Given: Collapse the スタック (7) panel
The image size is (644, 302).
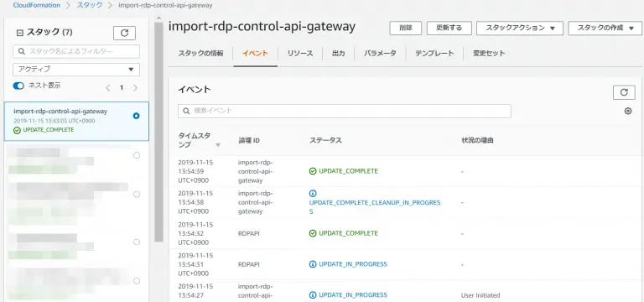Looking at the screenshot, I should tap(19, 33).
